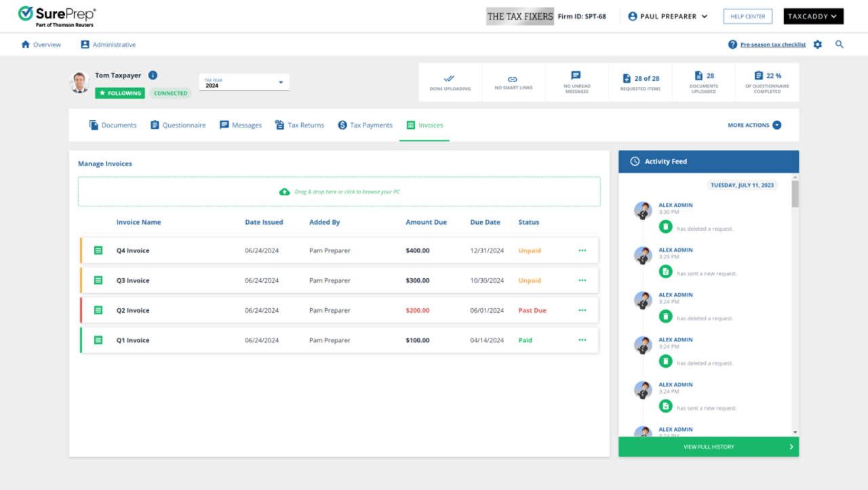Click three-dot menu for Q2 Invoice
The width and height of the screenshot is (868, 490).
(x=582, y=310)
